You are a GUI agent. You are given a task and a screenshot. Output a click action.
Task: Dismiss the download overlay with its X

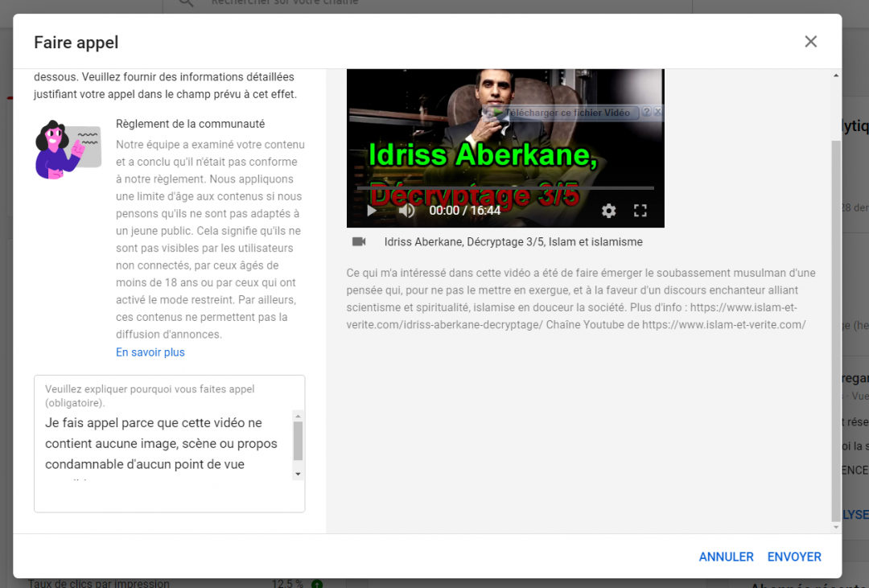point(657,112)
